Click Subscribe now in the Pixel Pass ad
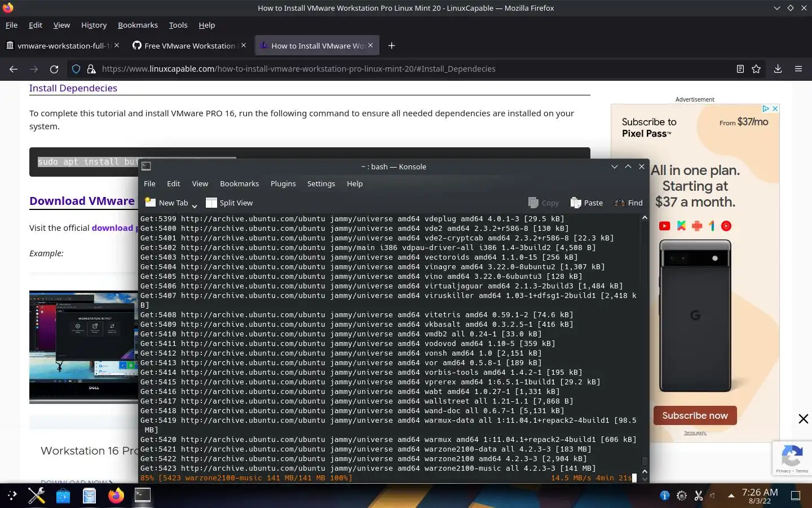The width and height of the screenshot is (812, 508). coord(695,415)
